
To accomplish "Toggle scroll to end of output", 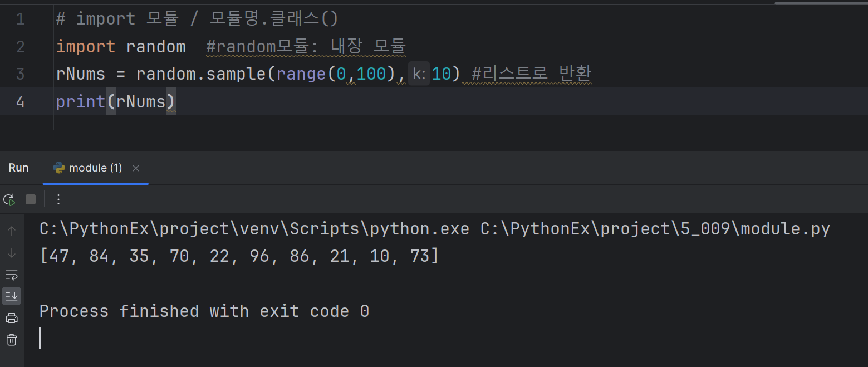I will point(12,296).
